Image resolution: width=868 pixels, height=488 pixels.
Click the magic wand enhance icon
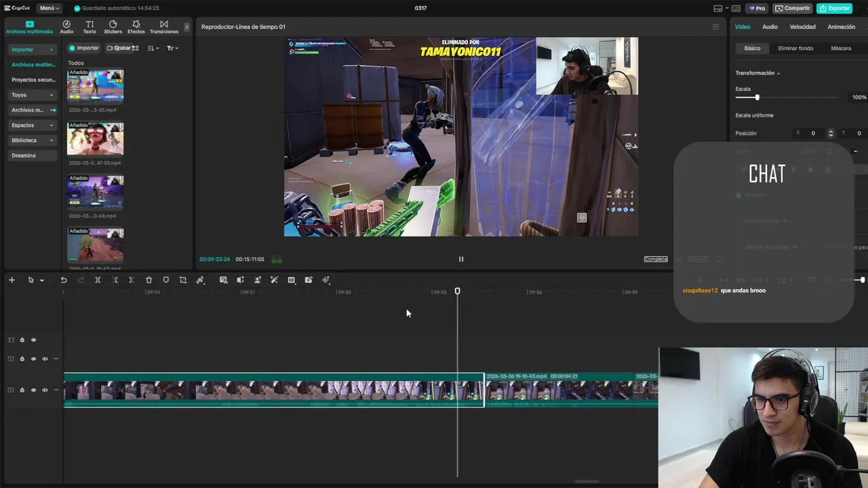pos(274,280)
